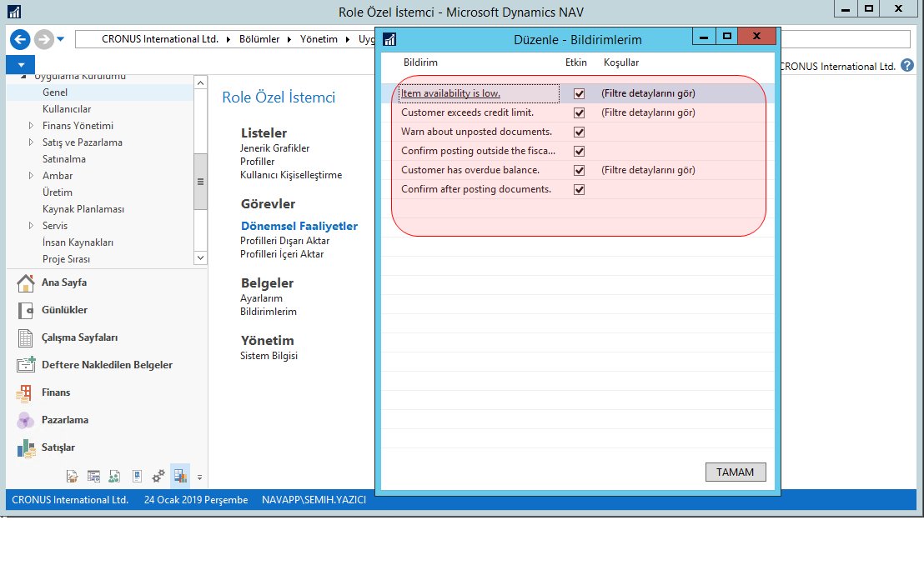Open Filtre detaylarını gör for Item availability
This screenshot has width=924, height=585.
(x=648, y=93)
